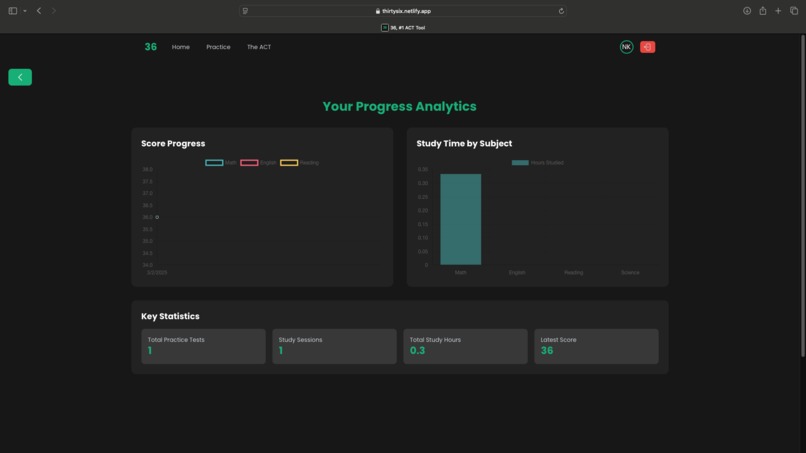Click the Safari share icon
Screen dimensions: 806x453
point(763,11)
